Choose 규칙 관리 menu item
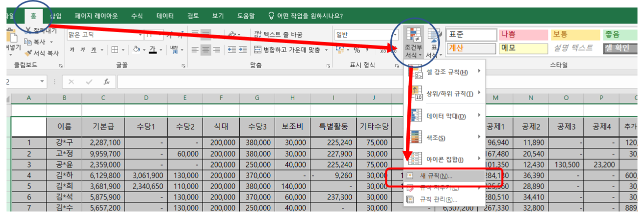The width and height of the screenshot is (644, 215). (x=444, y=199)
